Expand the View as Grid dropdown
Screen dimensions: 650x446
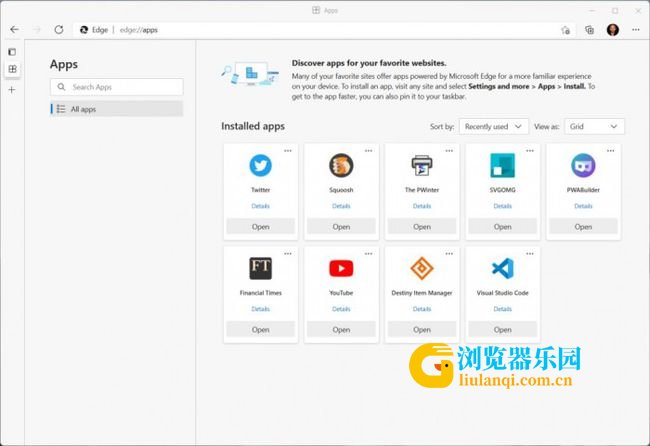(594, 126)
